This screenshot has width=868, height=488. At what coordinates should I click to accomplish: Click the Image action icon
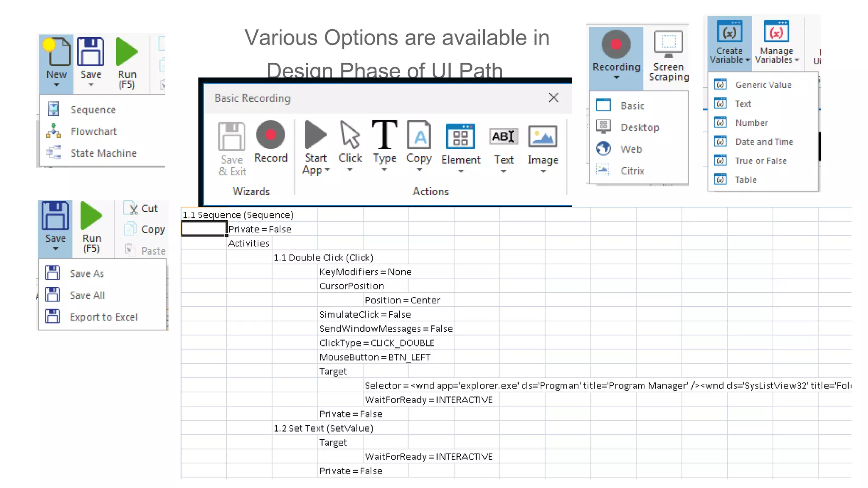[x=543, y=136]
